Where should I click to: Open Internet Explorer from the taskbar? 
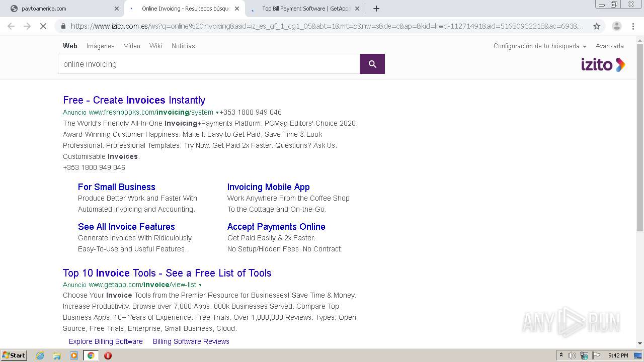pyautogui.click(x=40, y=355)
